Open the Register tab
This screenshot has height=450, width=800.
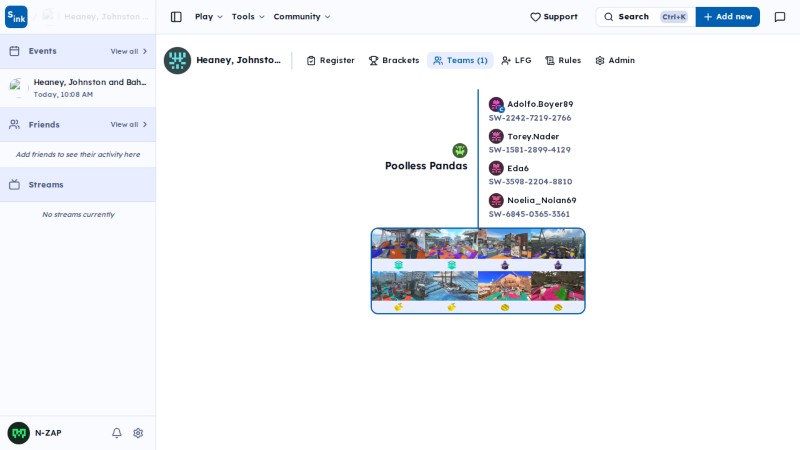tap(331, 60)
